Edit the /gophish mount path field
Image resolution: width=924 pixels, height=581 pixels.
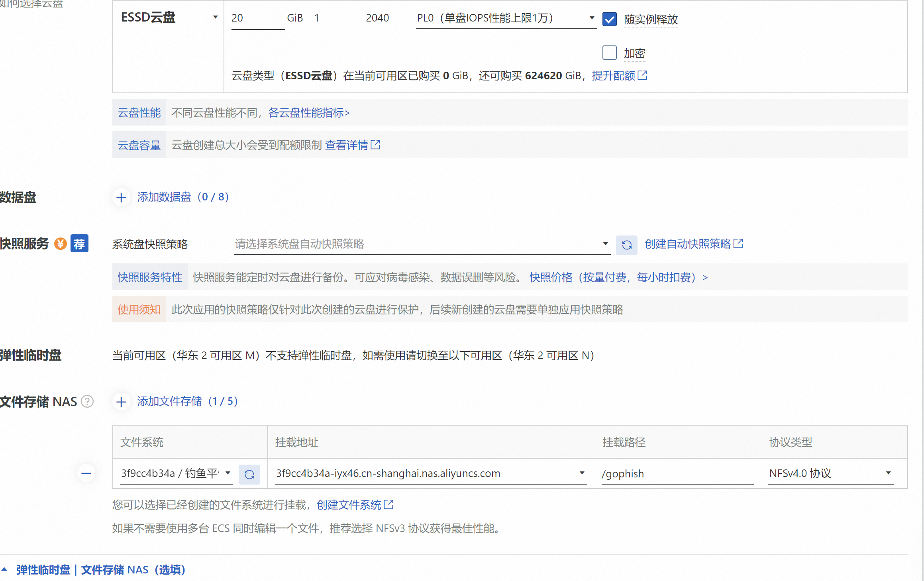[677, 473]
